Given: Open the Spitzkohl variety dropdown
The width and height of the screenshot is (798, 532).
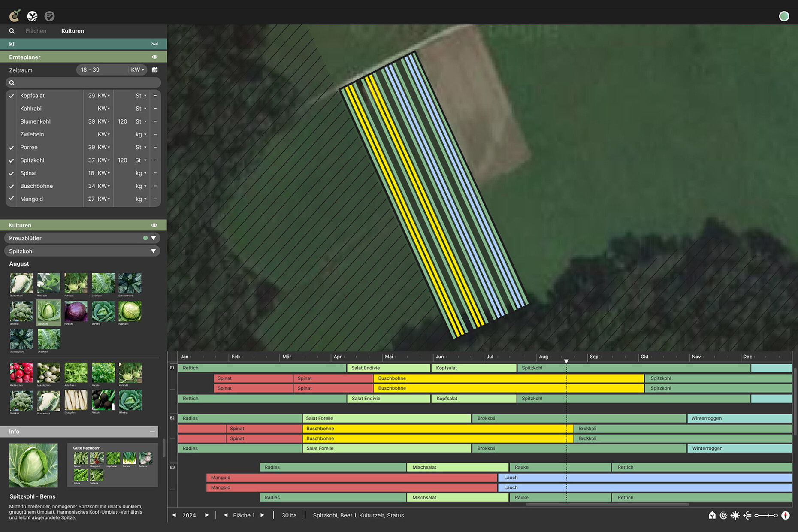Looking at the screenshot, I should pyautogui.click(x=153, y=251).
